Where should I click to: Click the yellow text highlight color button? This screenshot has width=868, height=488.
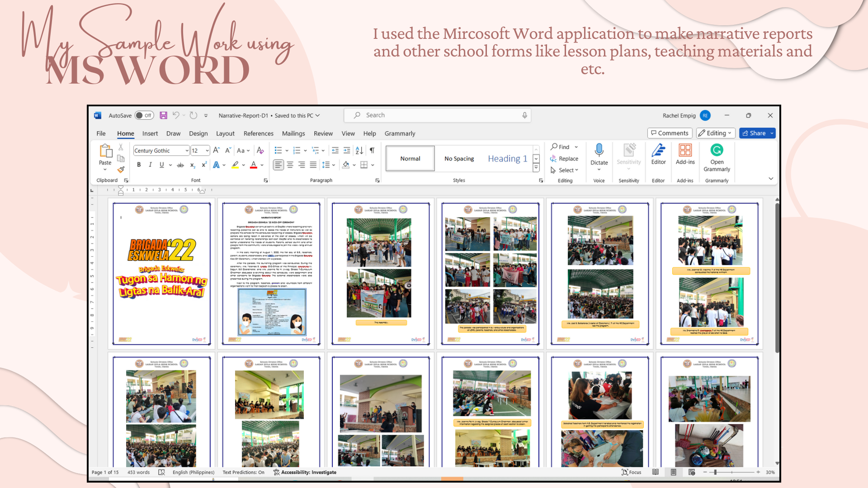click(235, 165)
